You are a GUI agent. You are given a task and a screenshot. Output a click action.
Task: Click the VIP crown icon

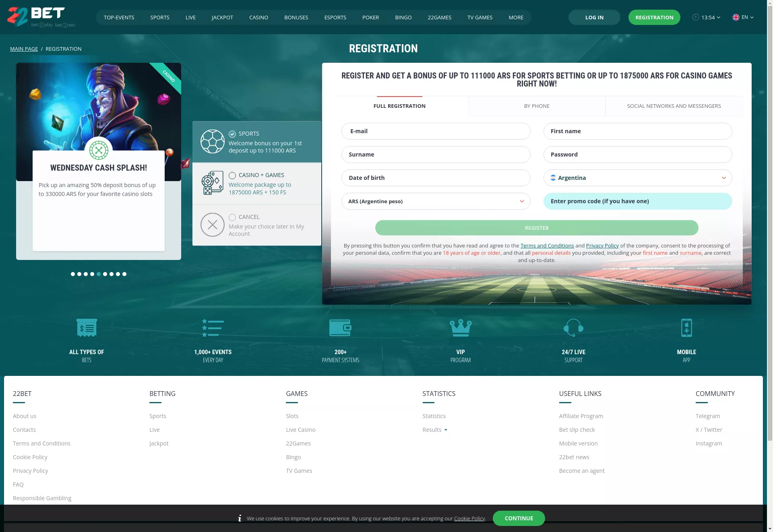[x=461, y=328]
